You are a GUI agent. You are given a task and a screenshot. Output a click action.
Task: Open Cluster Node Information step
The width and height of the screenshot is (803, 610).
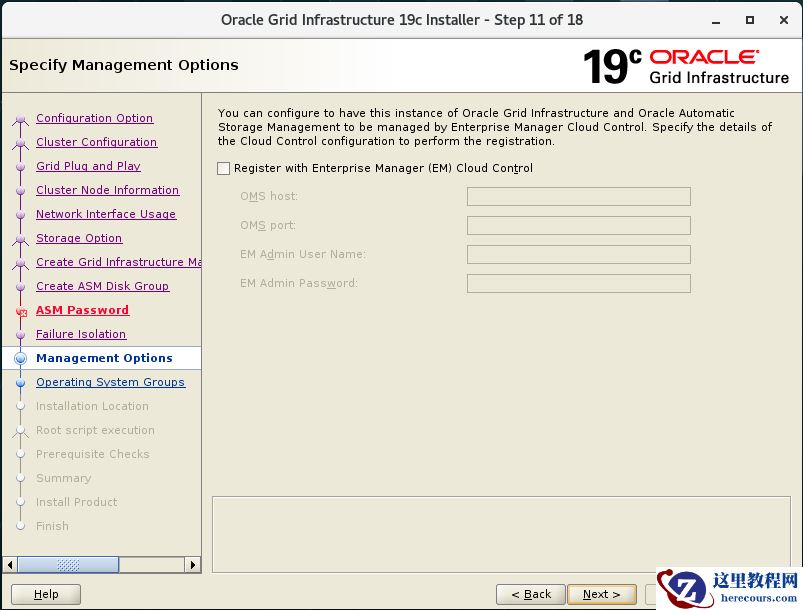(108, 191)
